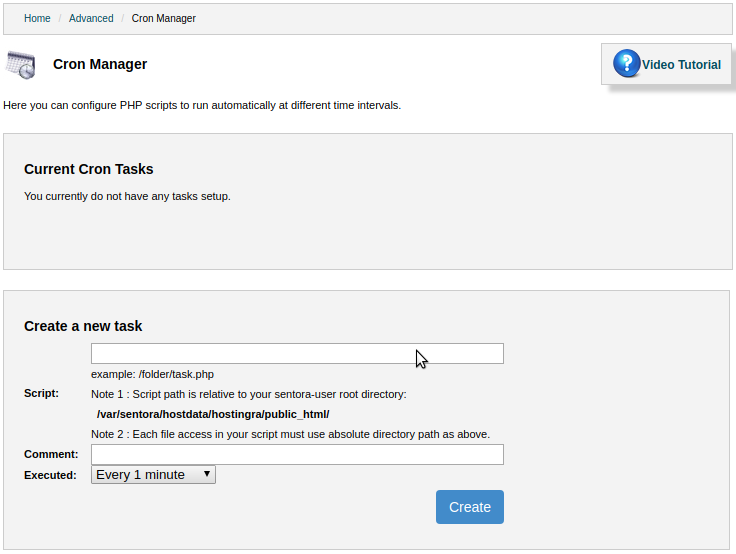Click the example /folder/task.php hint text

click(x=153, y=374)
